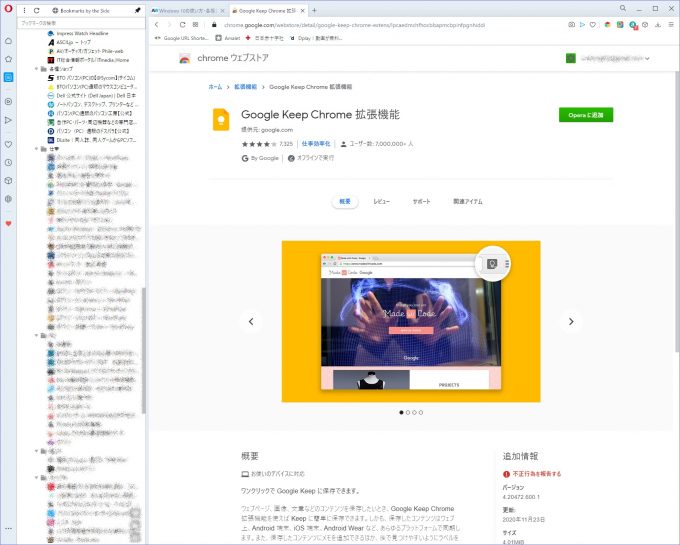Open the Opera main menu logo
This screenshot has height=545, width=680.
tap(8, 9)
